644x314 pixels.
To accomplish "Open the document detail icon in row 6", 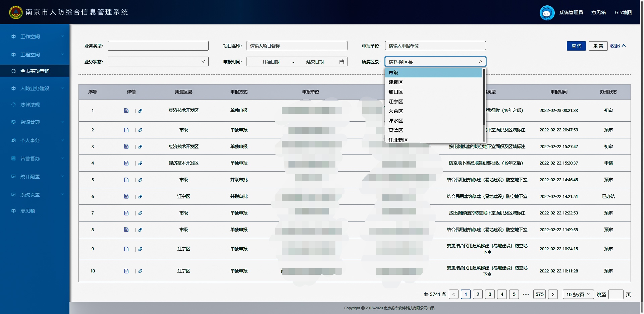I will point(126,197).
